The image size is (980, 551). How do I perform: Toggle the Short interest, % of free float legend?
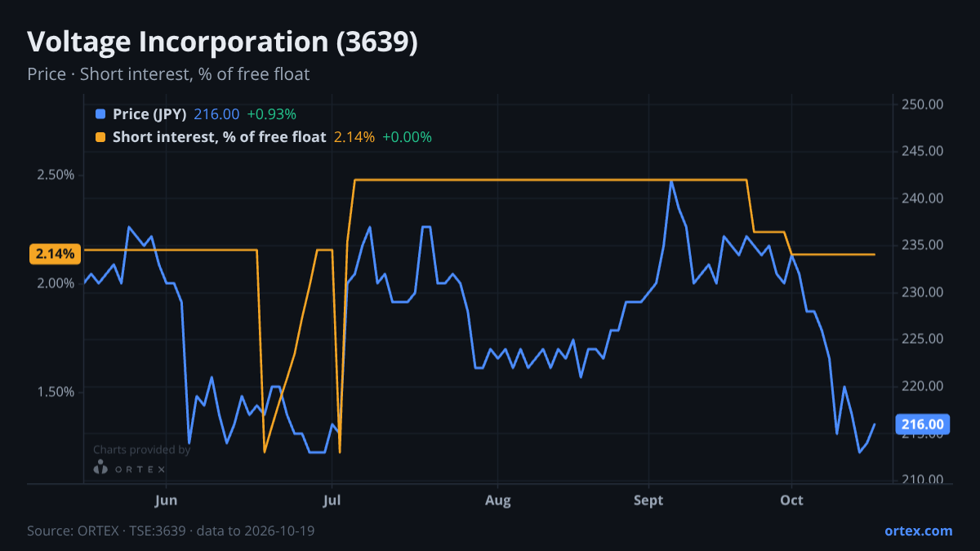pos(219,137)
